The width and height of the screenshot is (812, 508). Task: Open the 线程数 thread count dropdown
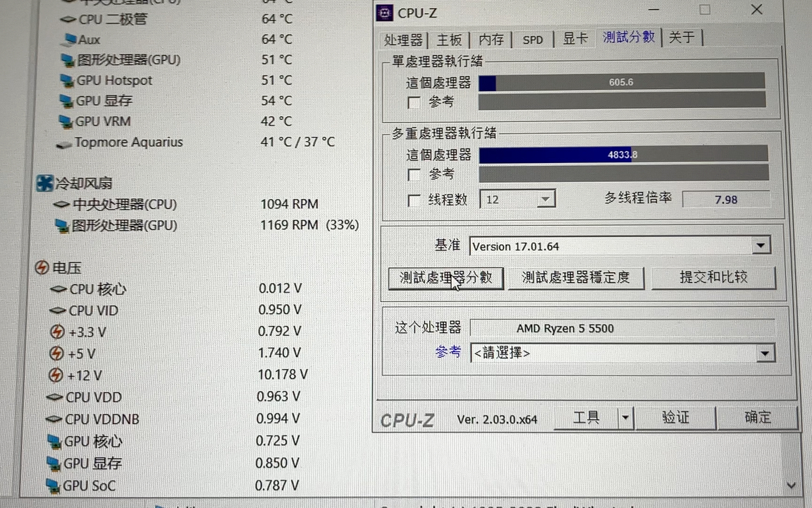click(x=545, y=200)
